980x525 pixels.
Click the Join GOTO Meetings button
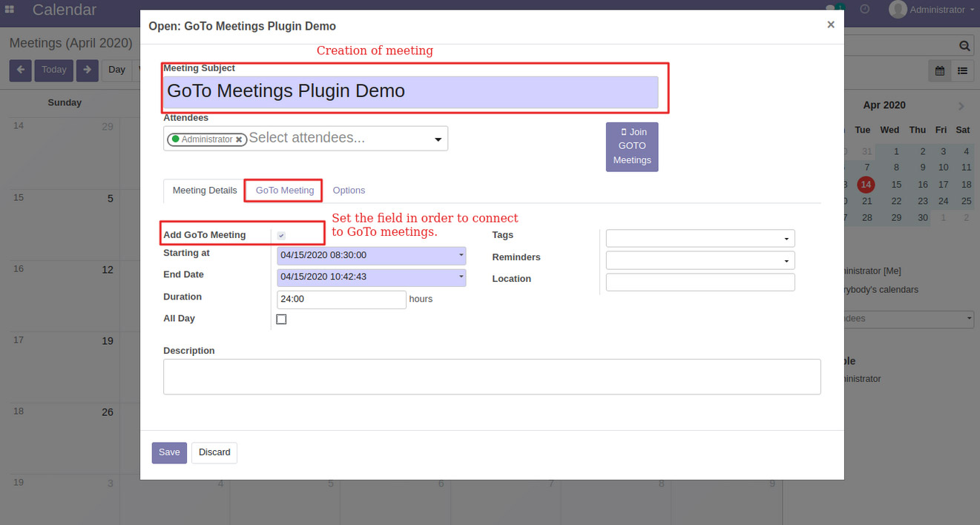click(632, 147)
